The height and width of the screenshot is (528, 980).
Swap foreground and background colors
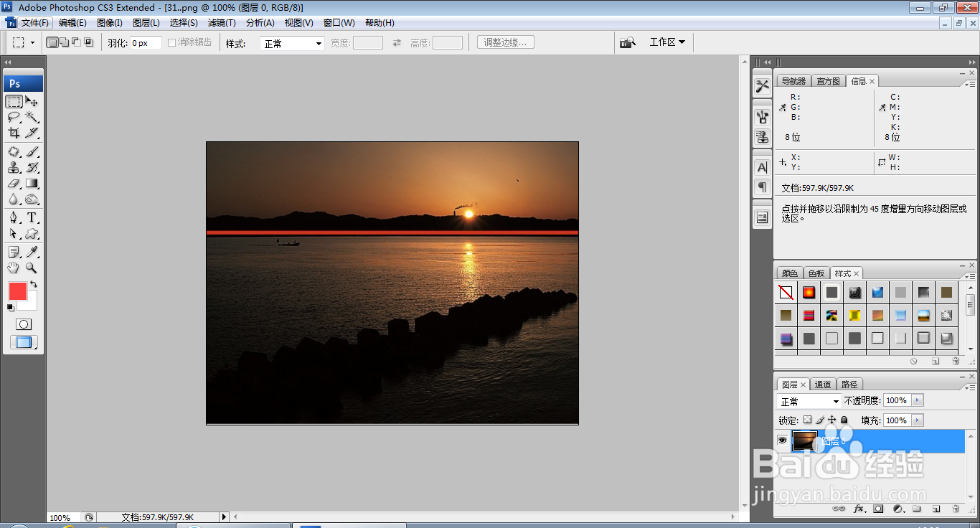click(34, 285)
